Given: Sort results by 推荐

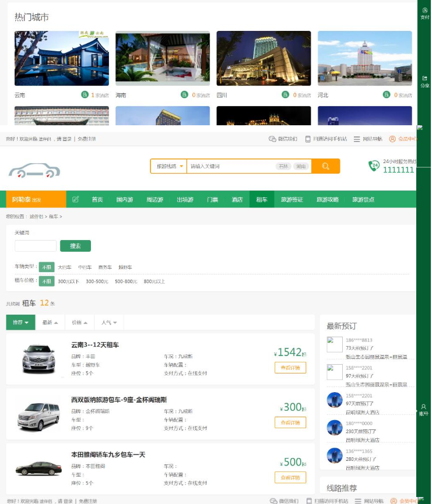Looking at the screenshot, I should pos(20,322).
